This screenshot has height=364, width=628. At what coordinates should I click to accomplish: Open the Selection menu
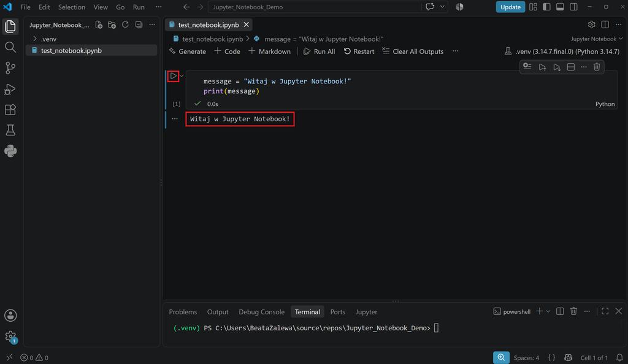[x=72, y=7]
